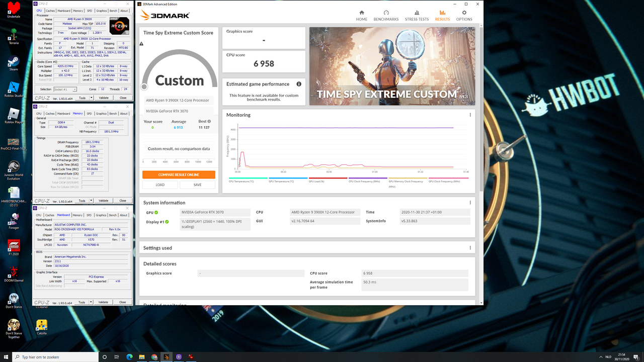Select the Roblox Studio desktop icon
This screenshot has height=362, width=644.
click(14, 89)
